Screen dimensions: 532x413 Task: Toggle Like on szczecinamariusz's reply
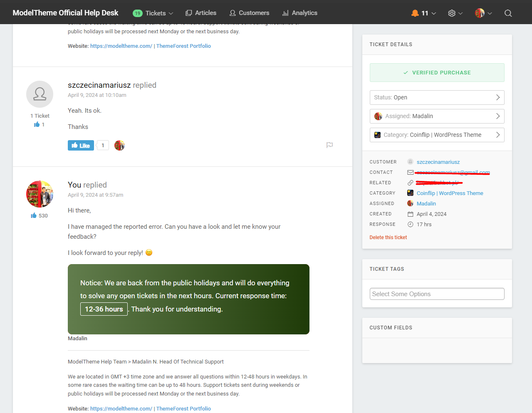coord(81,146)
